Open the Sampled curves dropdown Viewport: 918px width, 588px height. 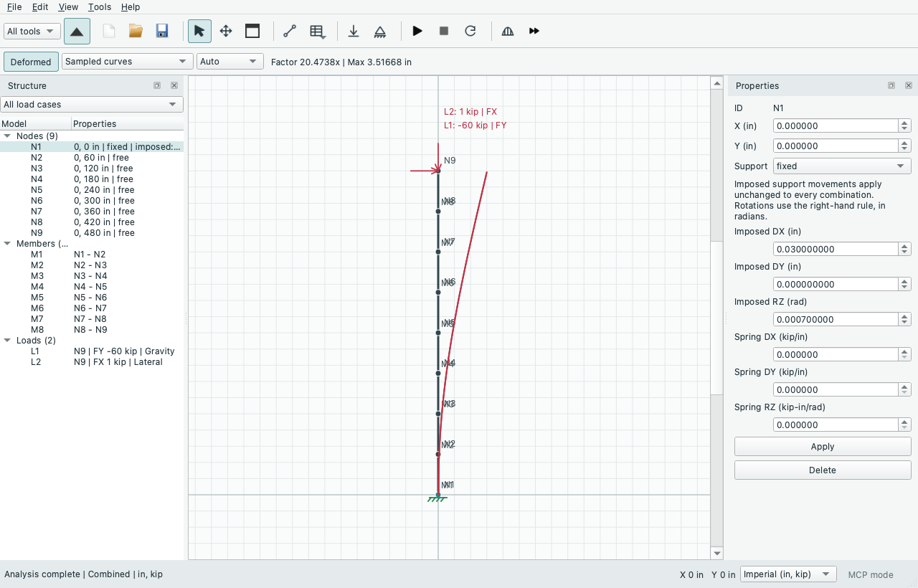[x=128, y=62]
